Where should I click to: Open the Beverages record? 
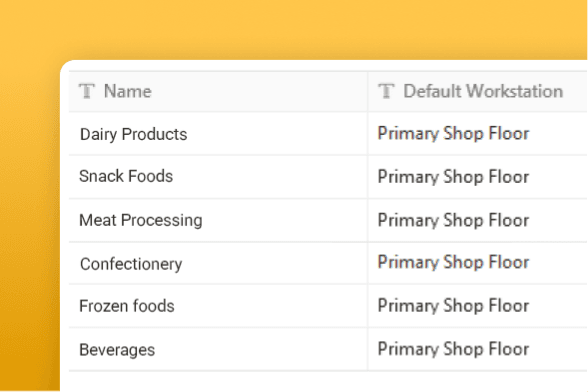tap(117, 350)
